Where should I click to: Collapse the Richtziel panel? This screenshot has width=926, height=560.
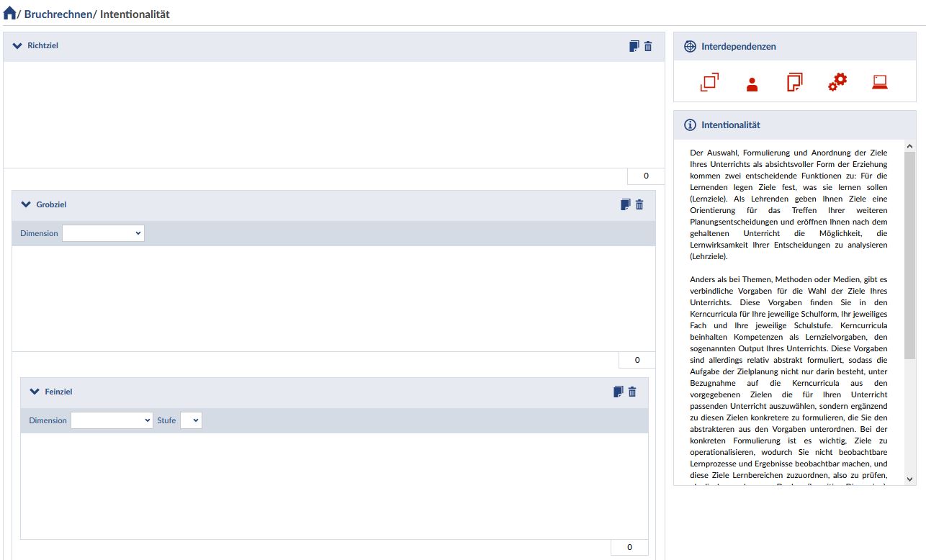[17, 46]
